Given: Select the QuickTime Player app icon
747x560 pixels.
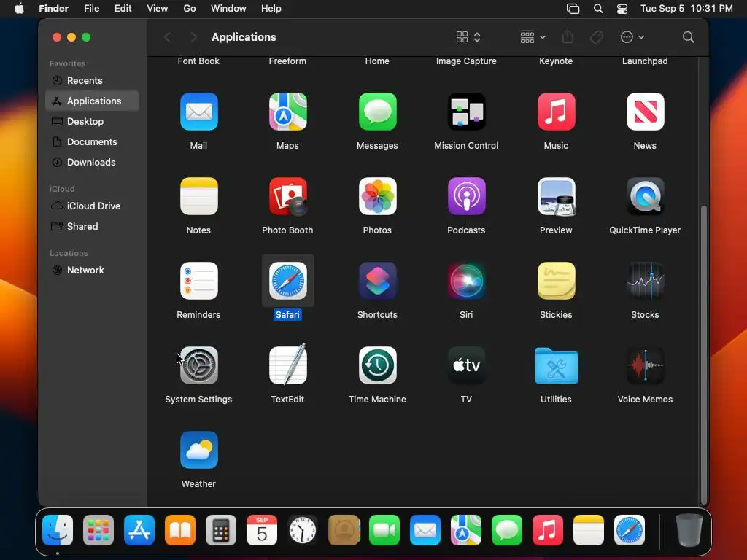Looking at the screenshot, I should point(645,196).
